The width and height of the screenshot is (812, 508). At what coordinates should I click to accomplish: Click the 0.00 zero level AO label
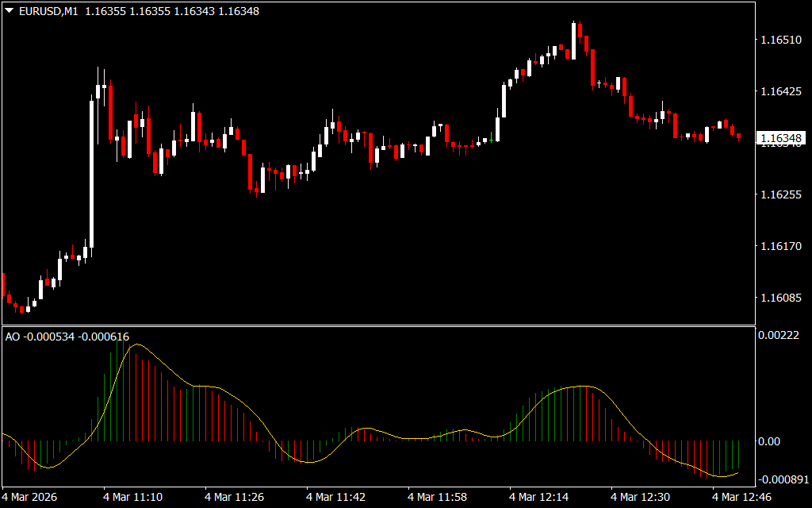[x=771, y=441]
